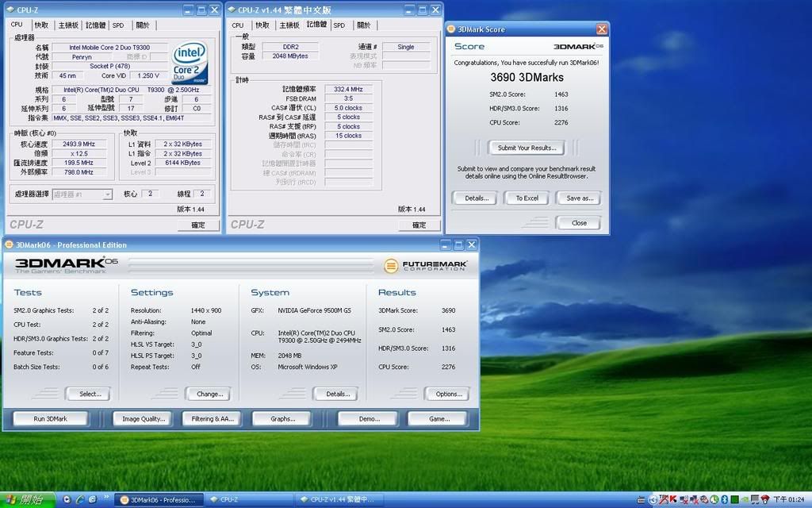The width and height of the screenshot is (812, 508).
Task: Click the taskbar clock showing 01:24
Action: click(789, 500)
